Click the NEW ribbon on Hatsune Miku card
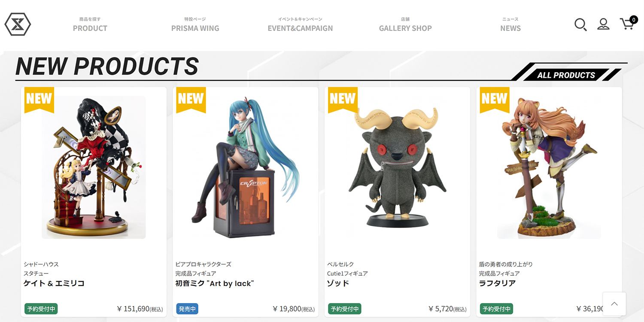 pyautogui.click(x=191, y=100)
